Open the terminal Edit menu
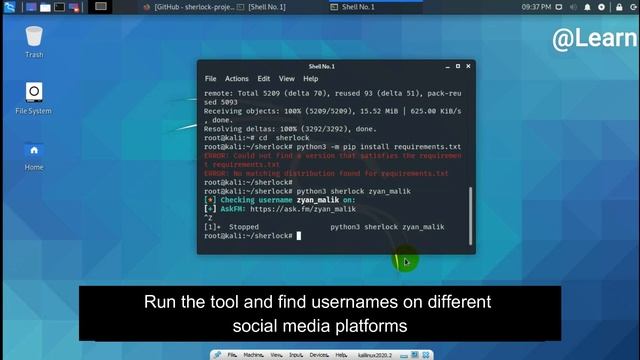This screenshot has height=360, width=640. 264,79
